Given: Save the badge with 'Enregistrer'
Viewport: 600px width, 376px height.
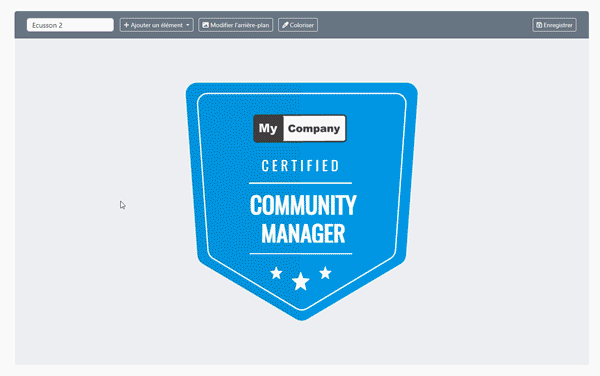Looking at the screenshot, I should click(x=554, y=25).
